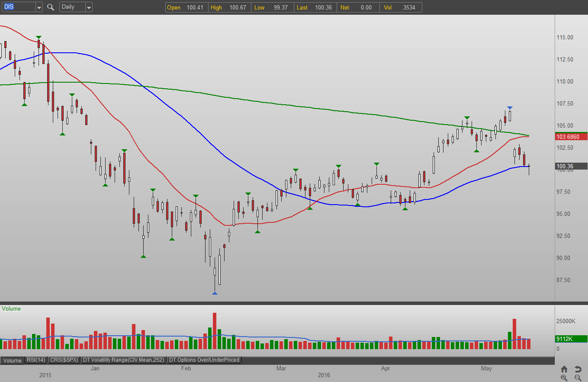Screen dimensions: 588x382
Task: Click the Last 100.36 field in the header
Action: [x=315, y=7]
